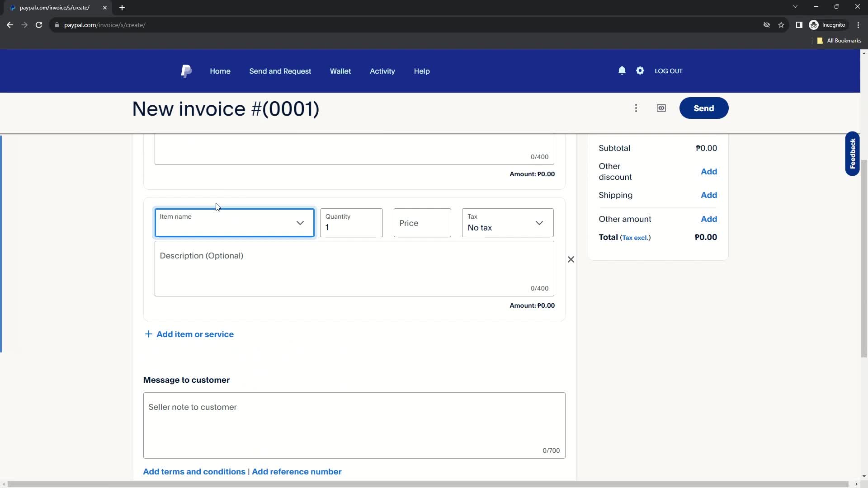Open a new browser tab
This screenshot has height=488, width=868.
[122, 8]
